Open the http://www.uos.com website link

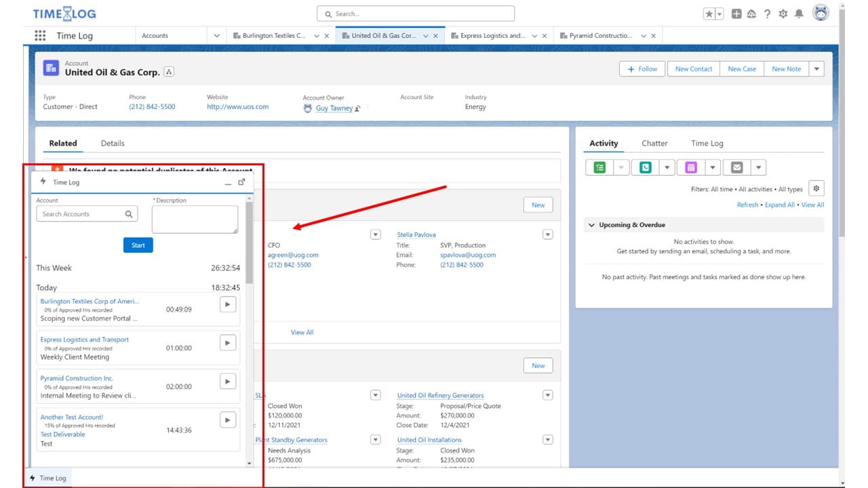237,107
